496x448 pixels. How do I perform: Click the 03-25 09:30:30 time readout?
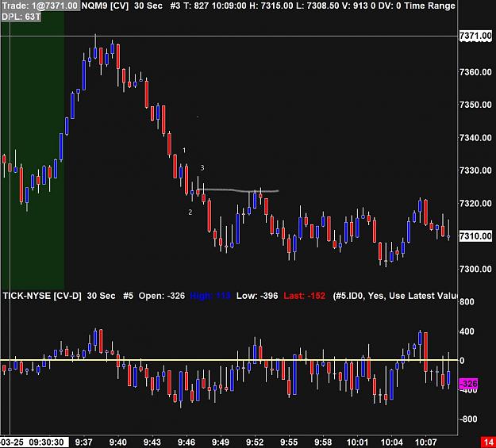pos(34,442)
